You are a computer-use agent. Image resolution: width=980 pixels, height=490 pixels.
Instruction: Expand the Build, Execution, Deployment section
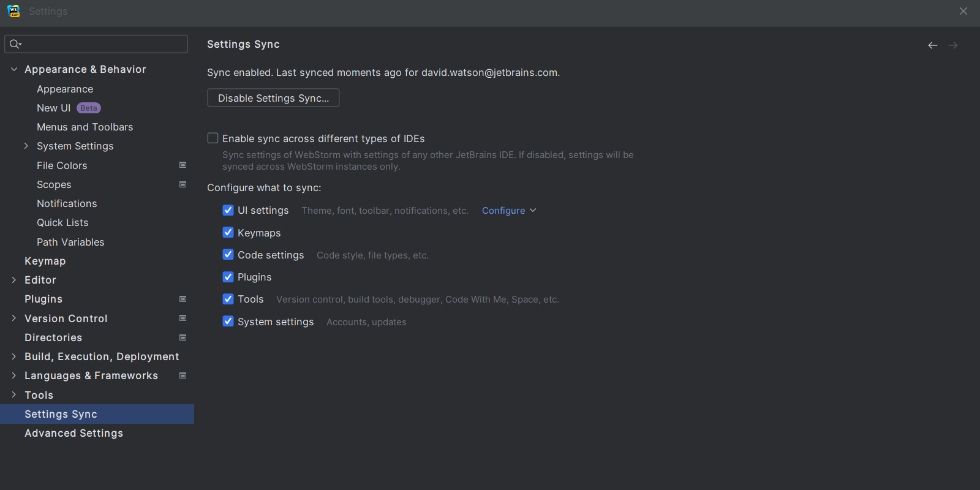(x=14, y=356)
